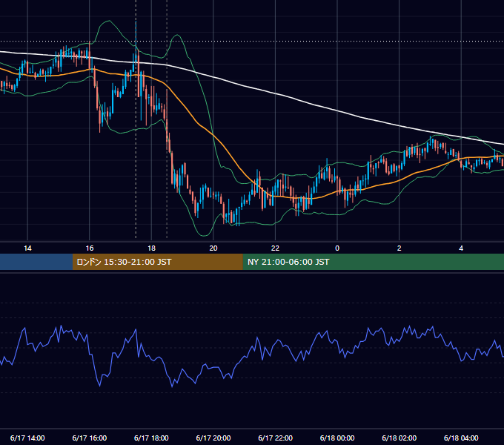Screen dimensions: 504x445
Task: Click the '0' hour label on price chart
Action: click(x=337, y=248)
